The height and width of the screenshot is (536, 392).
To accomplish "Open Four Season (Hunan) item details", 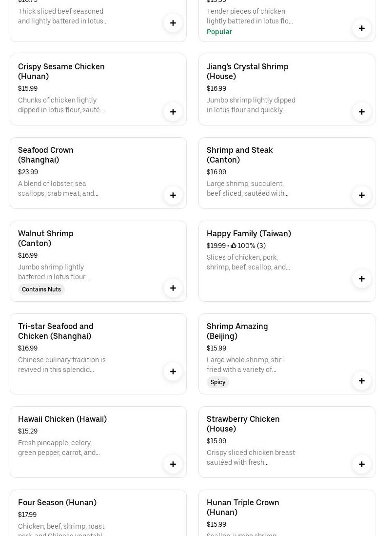I will click(x=57, y=502).
